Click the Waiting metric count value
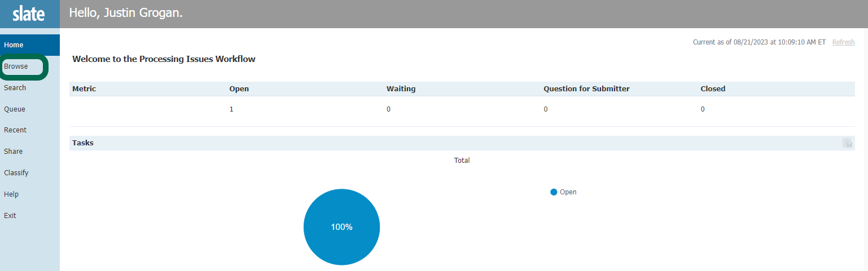868x271 pixels. click(x=388, y=109)
